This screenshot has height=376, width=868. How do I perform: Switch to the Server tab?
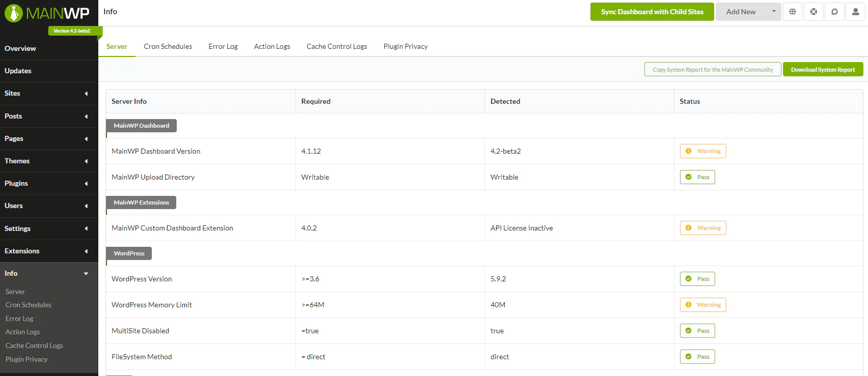click(x=117, y=46)
